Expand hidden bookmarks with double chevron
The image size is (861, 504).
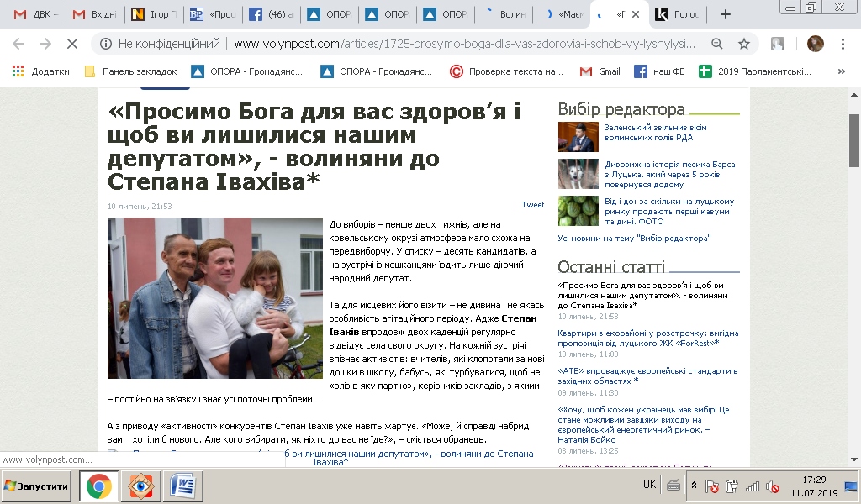[x=841, y=71]
